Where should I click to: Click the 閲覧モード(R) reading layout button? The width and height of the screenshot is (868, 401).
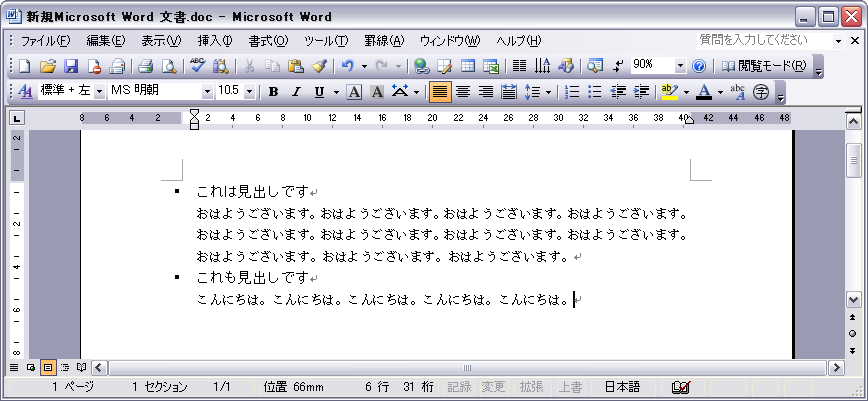tap(765, 66)
